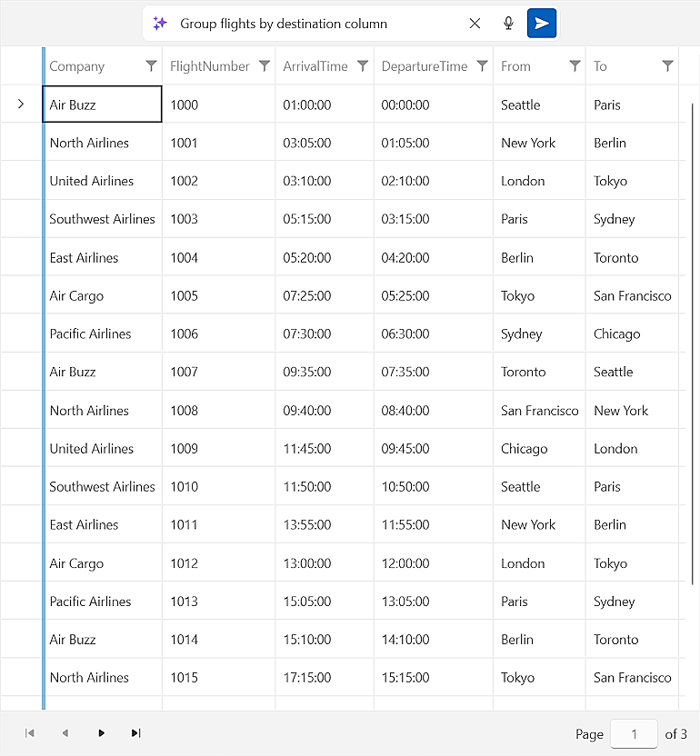Screen dimensions: 700x756
Task: Select Toronto destination in row 1014
Action: (632, 640)
